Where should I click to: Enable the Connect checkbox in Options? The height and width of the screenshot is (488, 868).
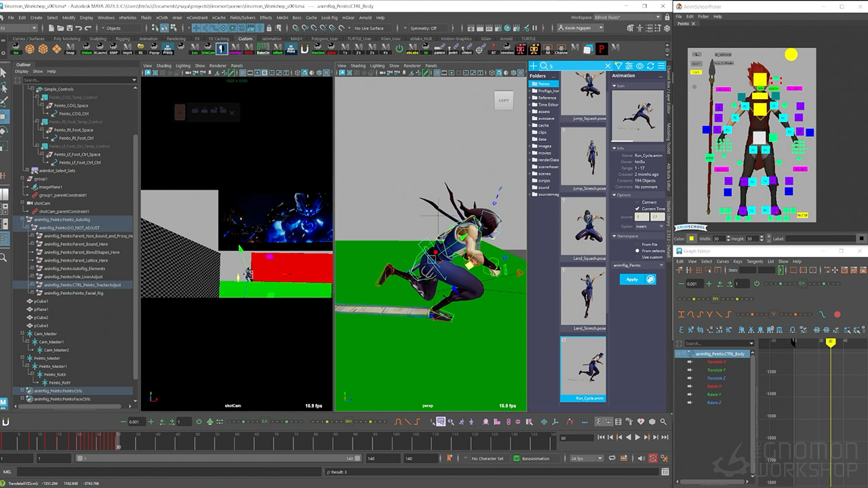pos(637,202)
